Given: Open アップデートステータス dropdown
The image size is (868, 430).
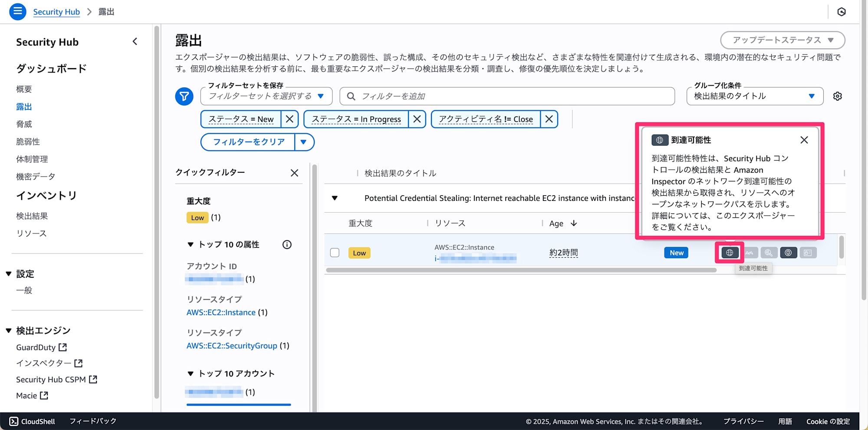Looking at the screenshot, I should (x=783, y=40).
